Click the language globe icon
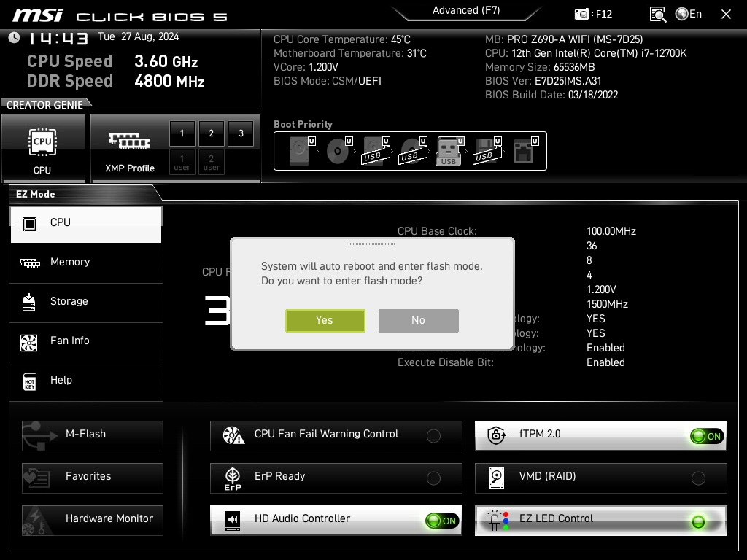This screenshot has height=560, width=747. coord(682,14)
